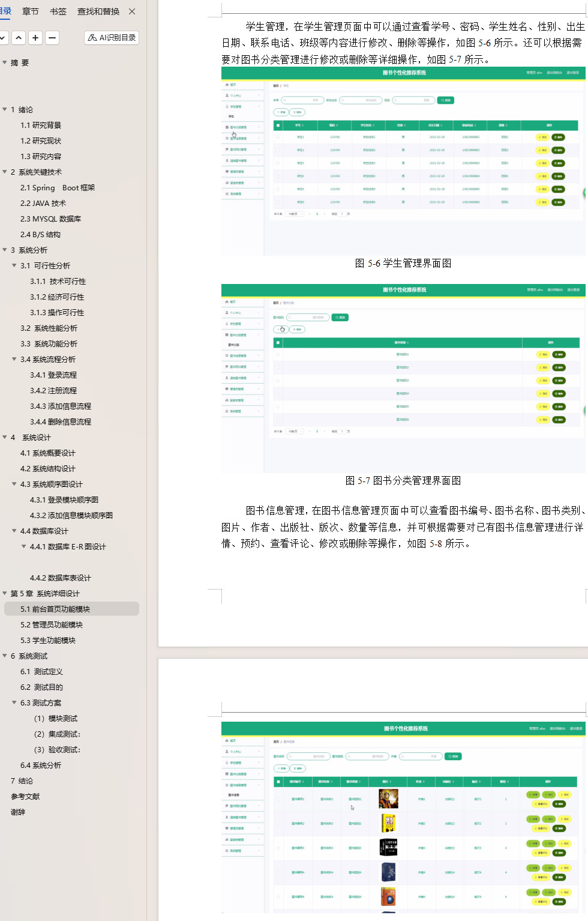The image size is (588, 921).
Task: Collapse the 6 系统测试 section arrow
Action: 5,656
